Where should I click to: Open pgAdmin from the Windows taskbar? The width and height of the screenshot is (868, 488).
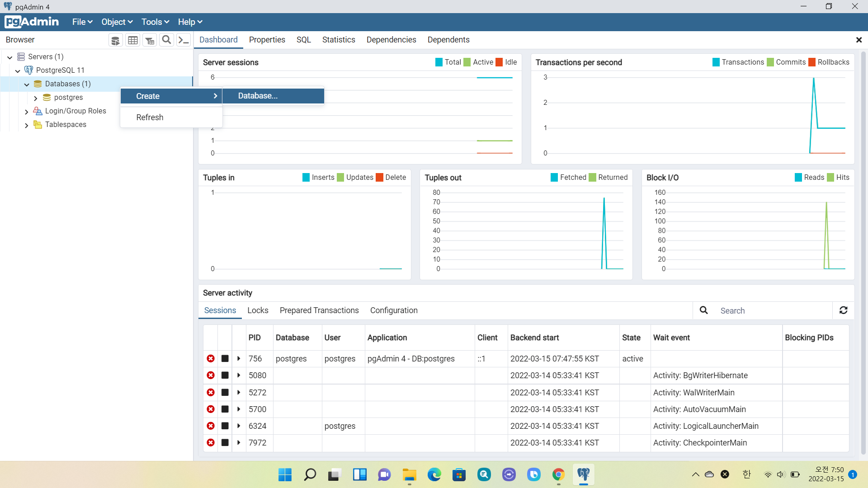point(583,474)
